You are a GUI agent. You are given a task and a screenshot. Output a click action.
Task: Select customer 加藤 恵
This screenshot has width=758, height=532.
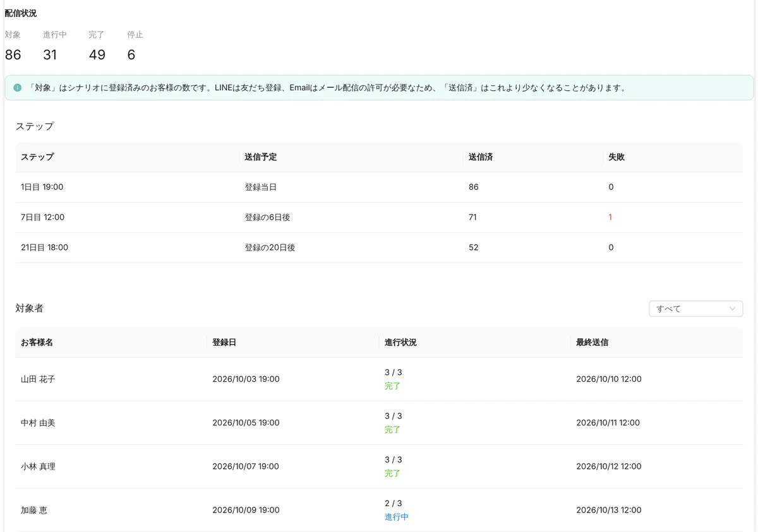pyautogui.click(x=34, y=510)
